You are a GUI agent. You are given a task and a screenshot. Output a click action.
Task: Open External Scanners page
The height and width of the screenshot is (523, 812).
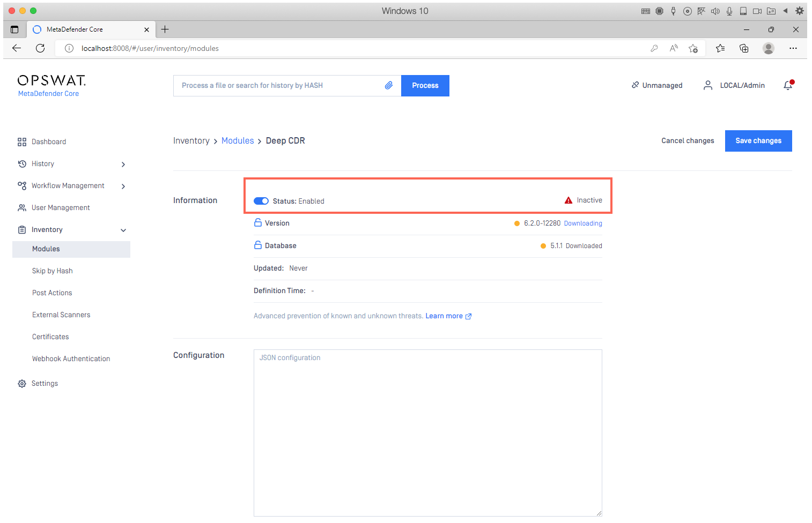pyautogui.click(x=61, y=315)
